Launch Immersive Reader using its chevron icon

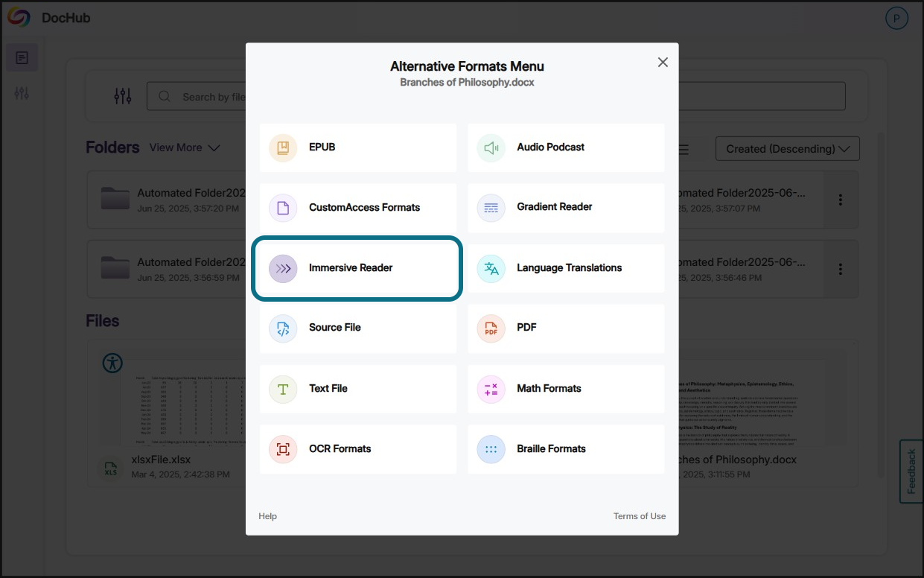pyautogui.click(x=281, y=268)
